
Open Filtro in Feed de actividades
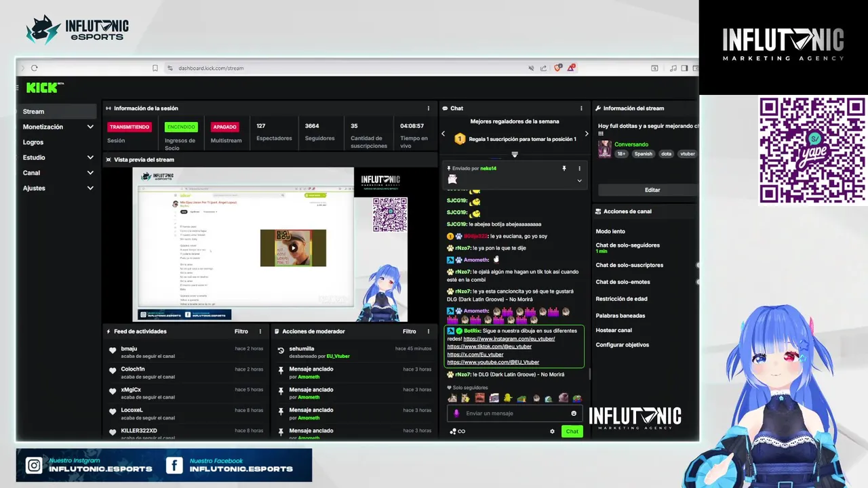click(241, 331)
